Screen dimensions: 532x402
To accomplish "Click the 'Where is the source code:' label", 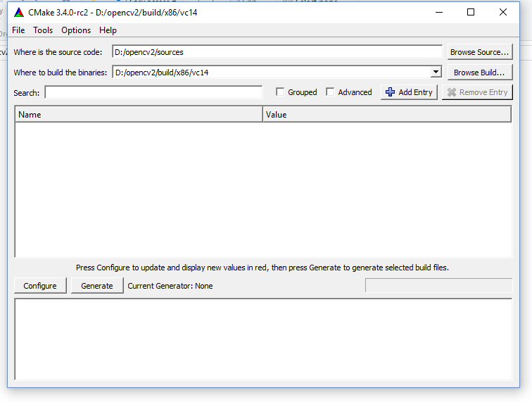I will coord(58,52).
